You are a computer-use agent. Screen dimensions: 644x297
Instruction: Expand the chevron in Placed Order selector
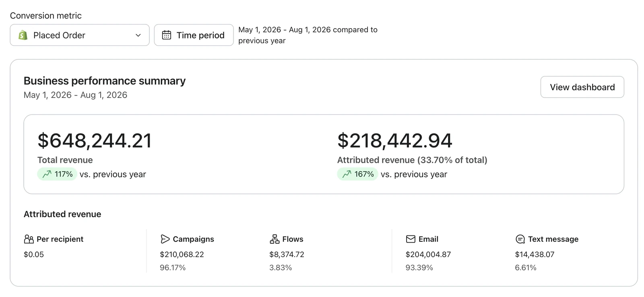click(138, 35)
